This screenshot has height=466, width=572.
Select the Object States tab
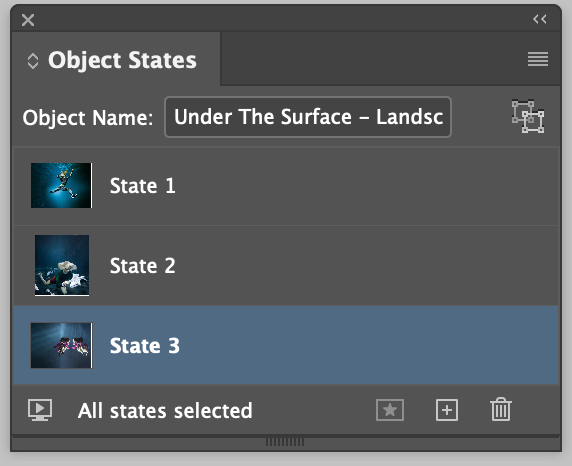[x=116, y=59]
